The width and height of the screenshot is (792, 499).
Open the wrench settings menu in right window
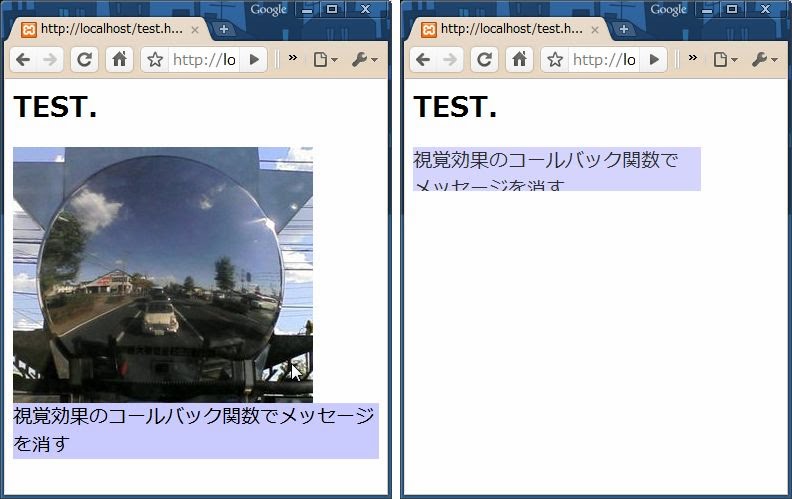pos(763,60)
